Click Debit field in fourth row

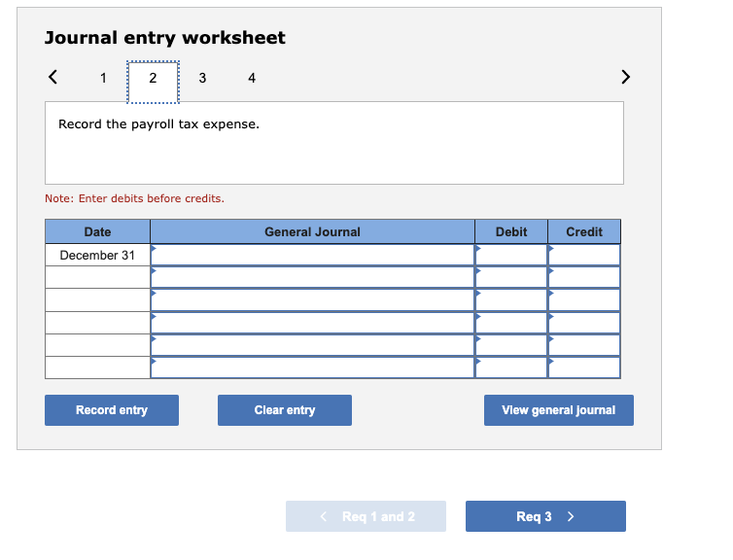pyautogui.click(x=511, y=323)
